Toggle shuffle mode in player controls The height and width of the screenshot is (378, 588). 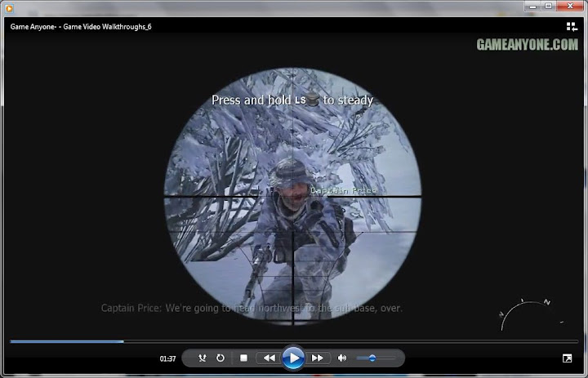tap(203, 358)
